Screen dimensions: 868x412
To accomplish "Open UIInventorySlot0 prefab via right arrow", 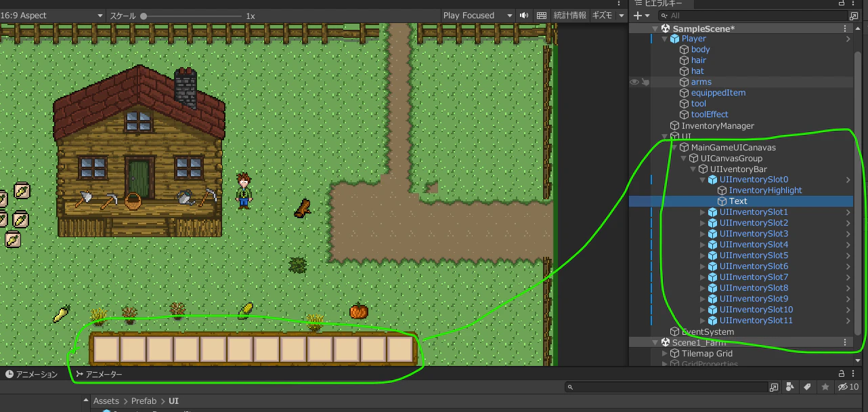I will click(848, 180).
